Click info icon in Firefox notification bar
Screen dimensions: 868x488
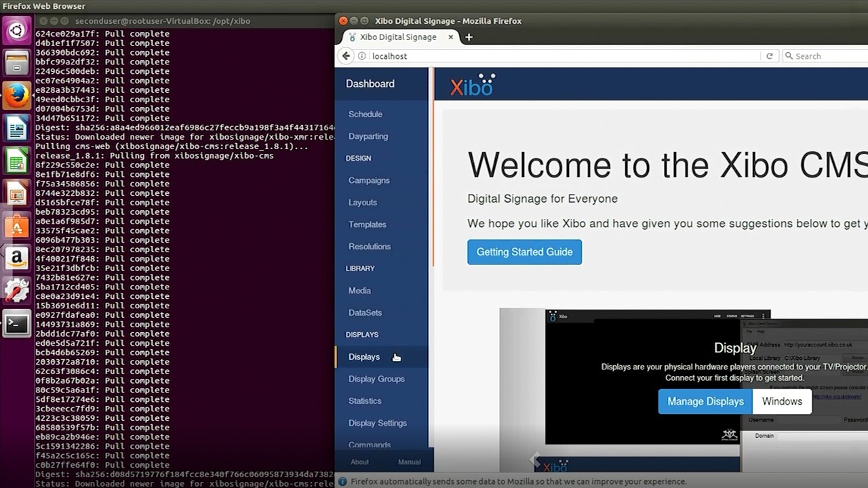pos(344,482)
